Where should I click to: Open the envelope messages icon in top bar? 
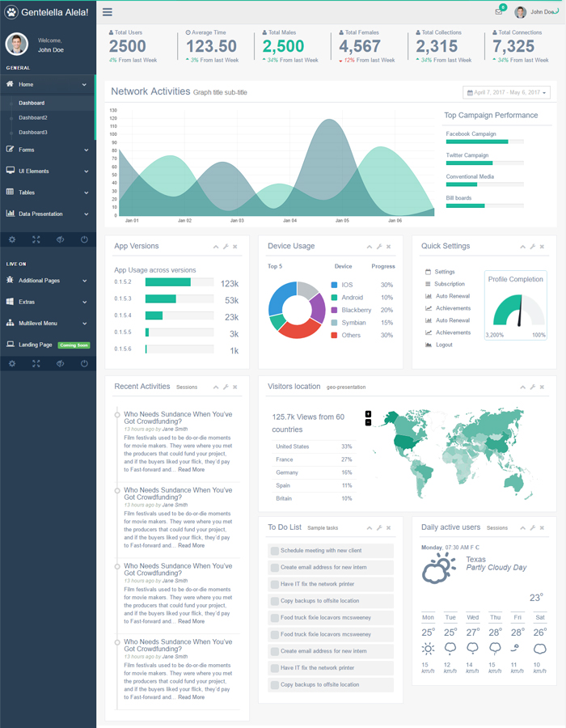(498, 12)
